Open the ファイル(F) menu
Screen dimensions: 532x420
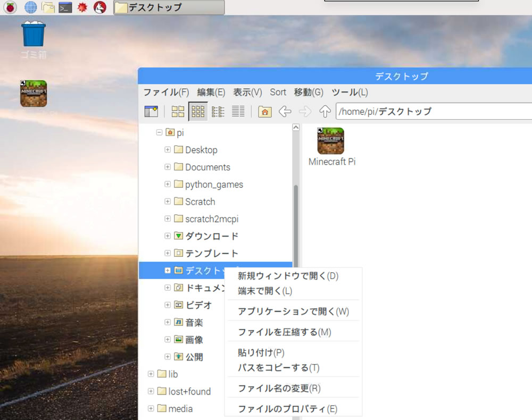[x=166, y=92]
